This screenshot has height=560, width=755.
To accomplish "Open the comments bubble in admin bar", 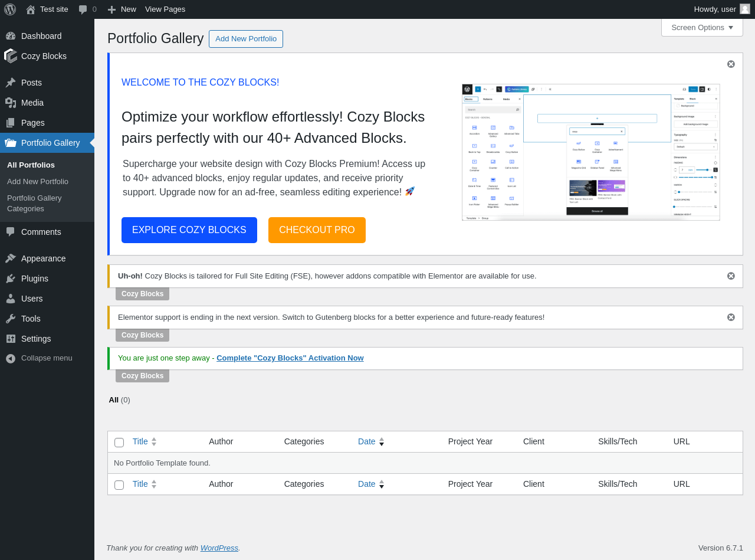I will (x=83, y=9).
